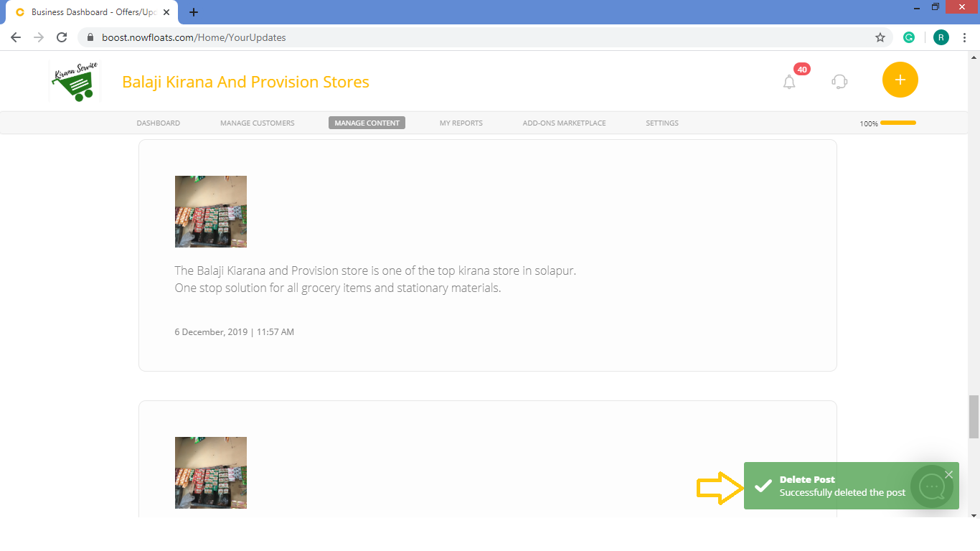Select MANAGE CUSTOMERS
Image resolution: width=980 pixels, height=551 pixels.
click(257, 123)
